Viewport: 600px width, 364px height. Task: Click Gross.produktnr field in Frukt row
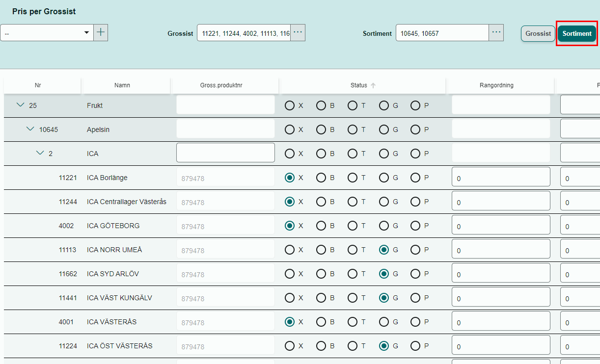[x=225, y=104]
